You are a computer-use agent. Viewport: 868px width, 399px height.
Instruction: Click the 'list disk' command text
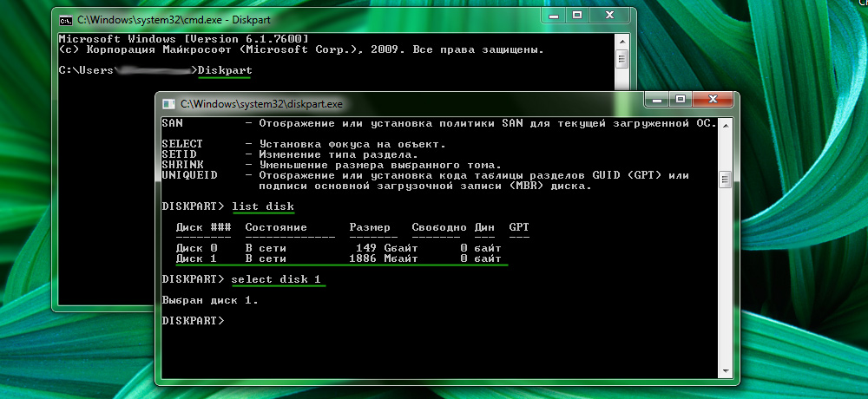coord(263,206)
